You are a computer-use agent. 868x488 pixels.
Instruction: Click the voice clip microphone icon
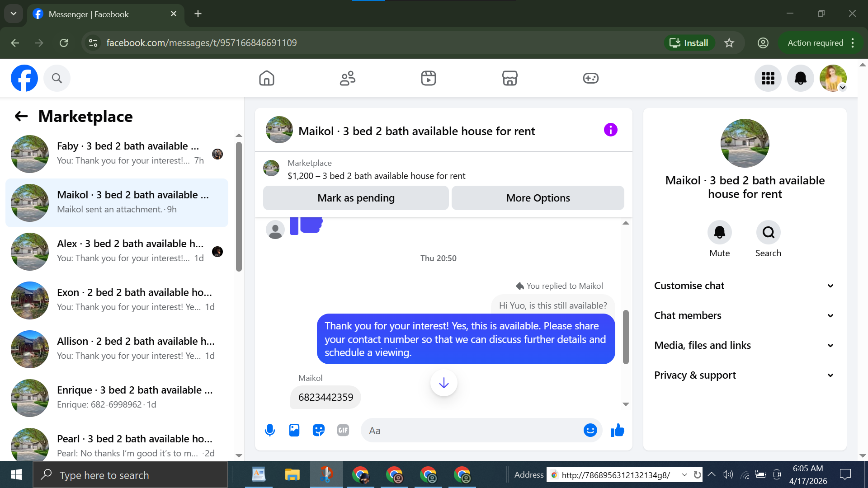point(270,430)
